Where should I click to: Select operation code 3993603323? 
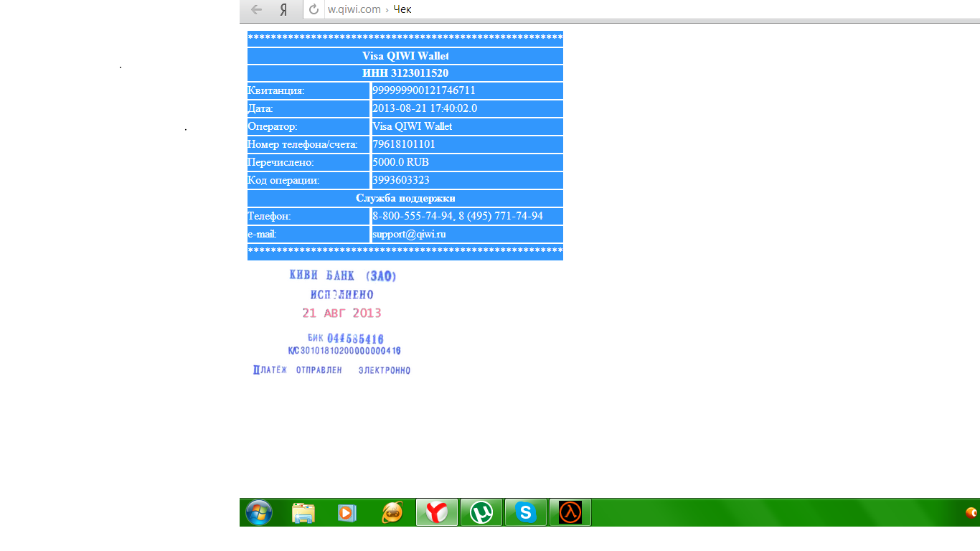pyautogui.click(x=401, y=180)
